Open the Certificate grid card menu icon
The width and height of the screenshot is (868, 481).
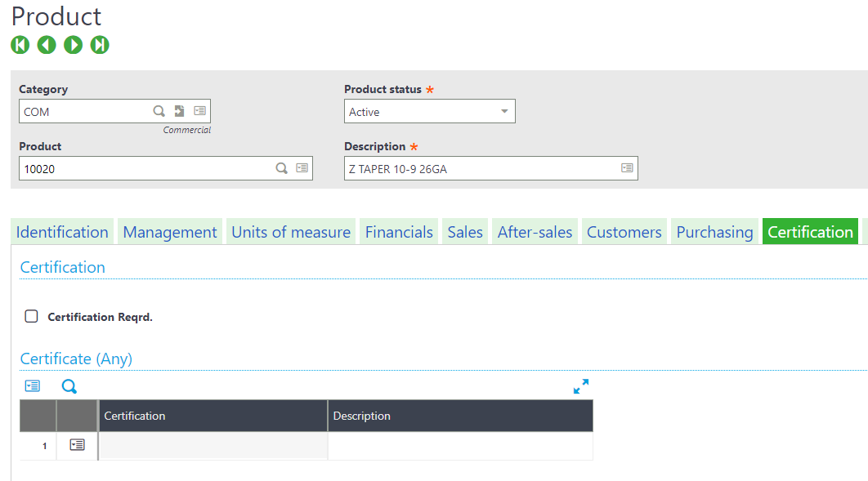tap(32, 386)
